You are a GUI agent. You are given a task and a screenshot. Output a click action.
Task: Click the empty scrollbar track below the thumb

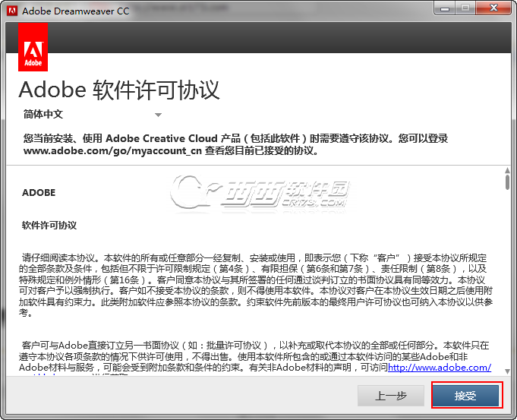pyautogui.click(x=507, y=279)
